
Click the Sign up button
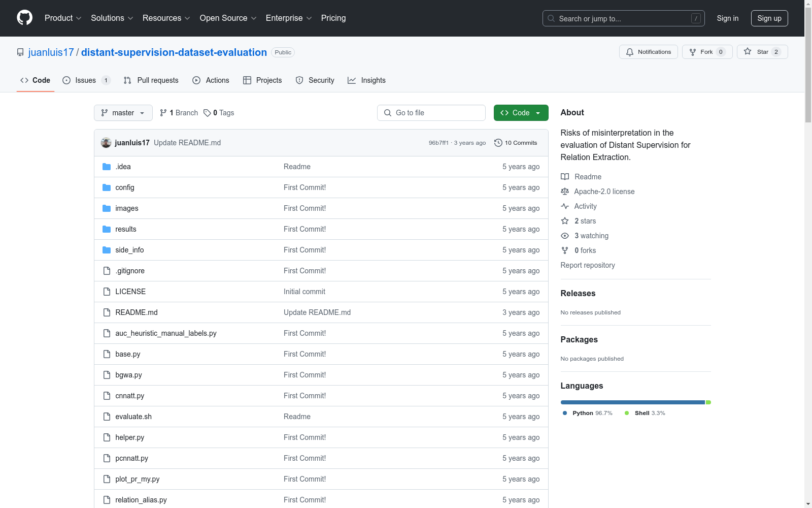[769, 18]
